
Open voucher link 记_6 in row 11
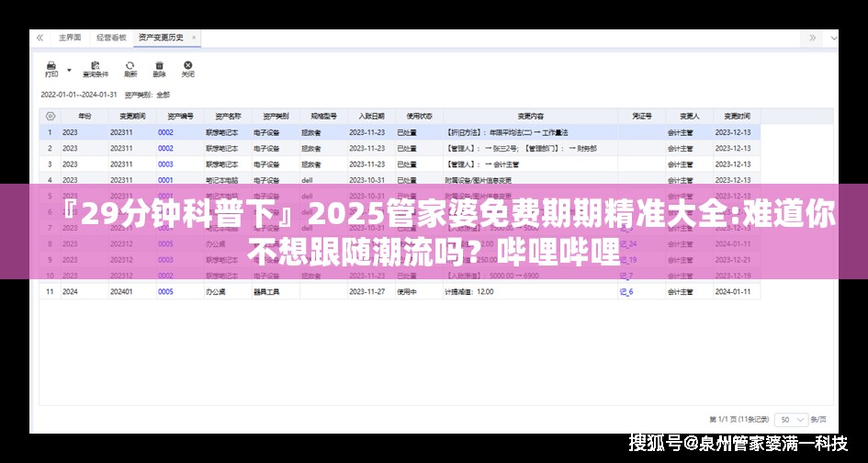click(626, 291)
